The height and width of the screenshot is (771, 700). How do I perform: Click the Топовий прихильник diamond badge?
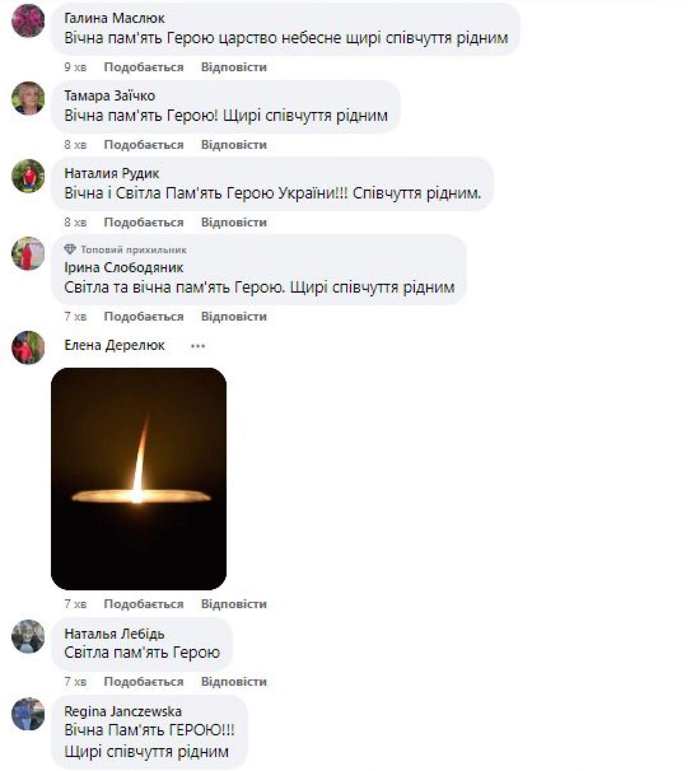[x=70, y=249]
